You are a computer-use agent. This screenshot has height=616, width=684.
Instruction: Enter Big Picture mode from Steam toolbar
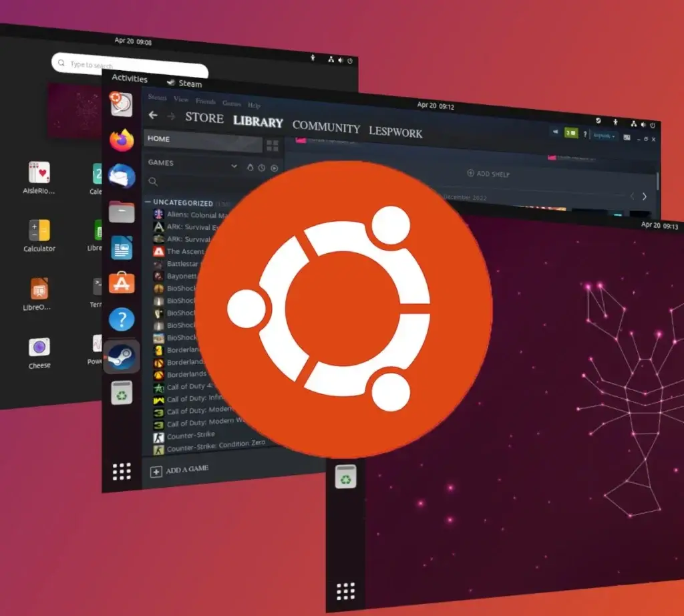point(627,138)
